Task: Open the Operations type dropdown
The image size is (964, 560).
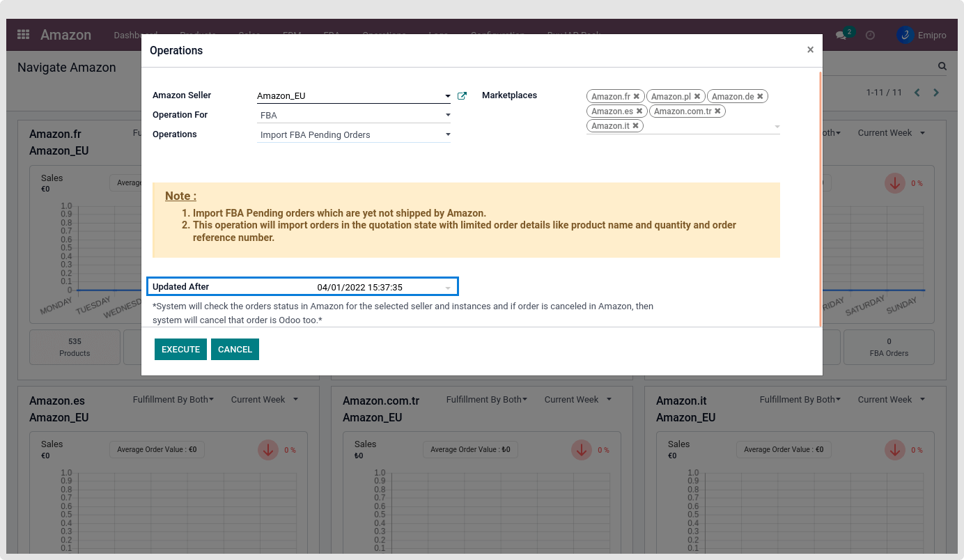Action: pyautogui.click(x=447, y=134)
